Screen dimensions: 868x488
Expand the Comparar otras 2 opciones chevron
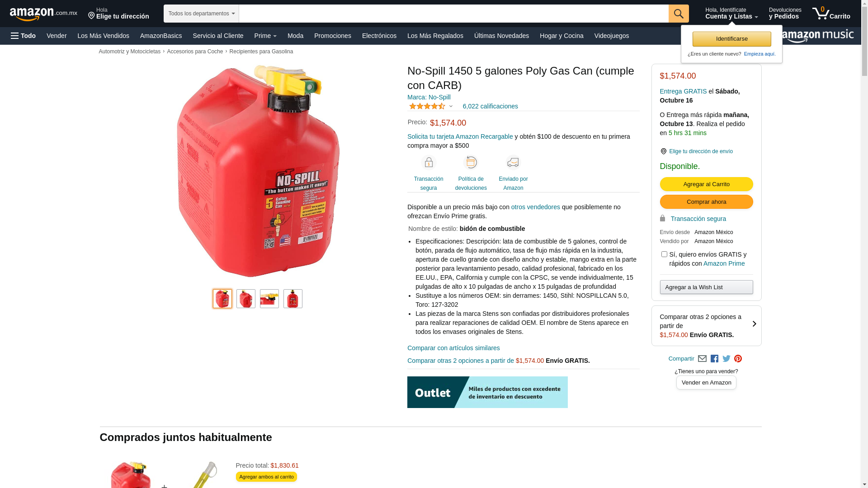(x=754, y=324)
